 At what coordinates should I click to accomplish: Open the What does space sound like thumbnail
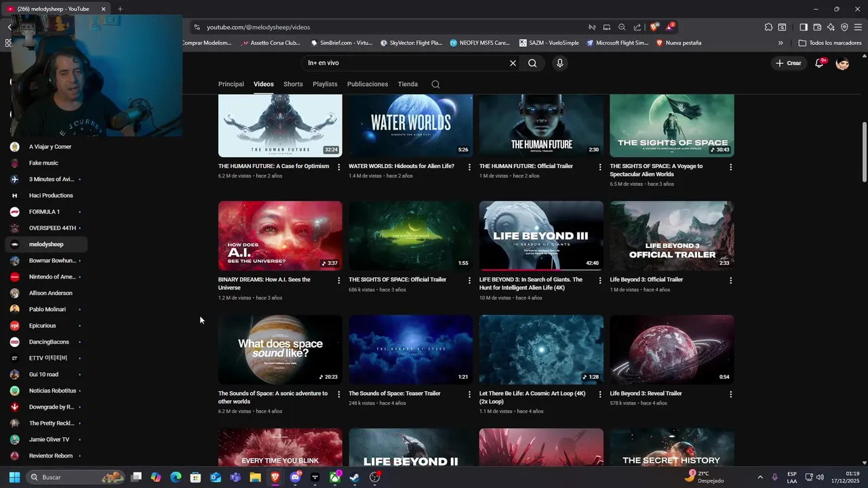click(280, 350)
